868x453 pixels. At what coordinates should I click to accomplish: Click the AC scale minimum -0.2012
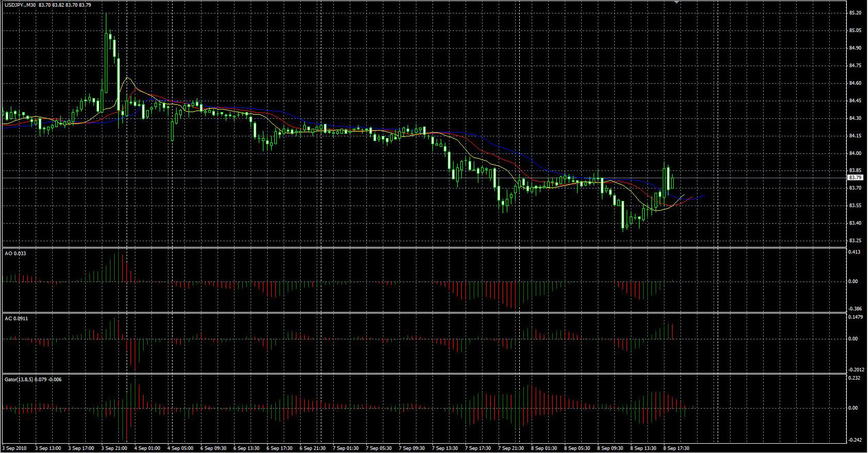[x=857, y=370]
